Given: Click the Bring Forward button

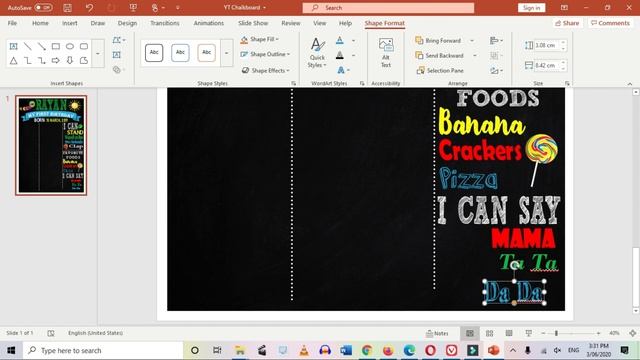Looking at the screenshot, I should [438, 40].
